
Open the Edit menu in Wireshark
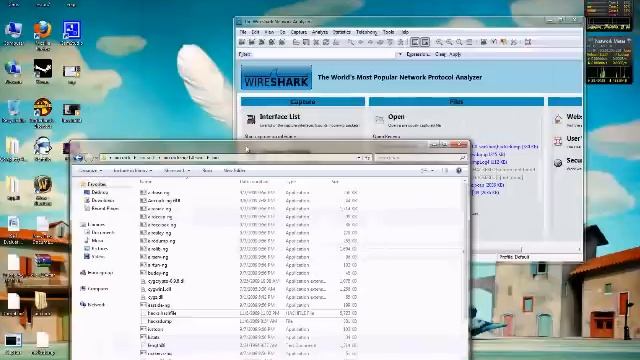pos(256,32)
